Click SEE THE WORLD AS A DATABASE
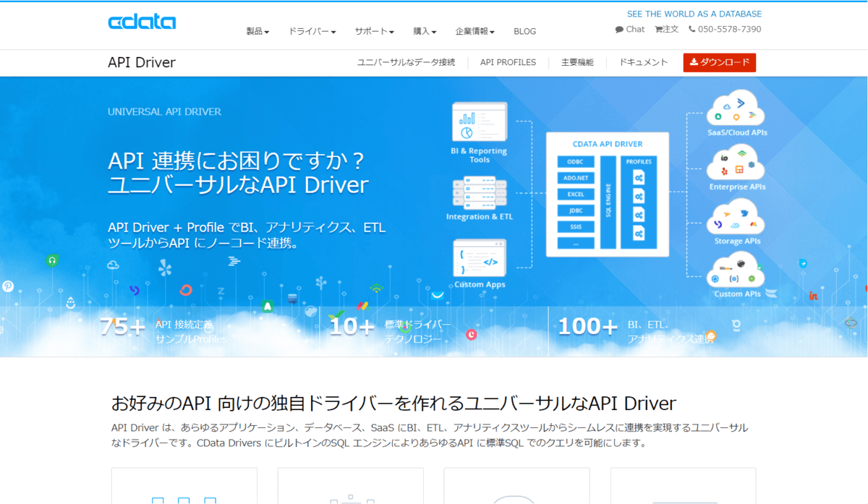The image size is (868, 504). [x=694, y=14]
